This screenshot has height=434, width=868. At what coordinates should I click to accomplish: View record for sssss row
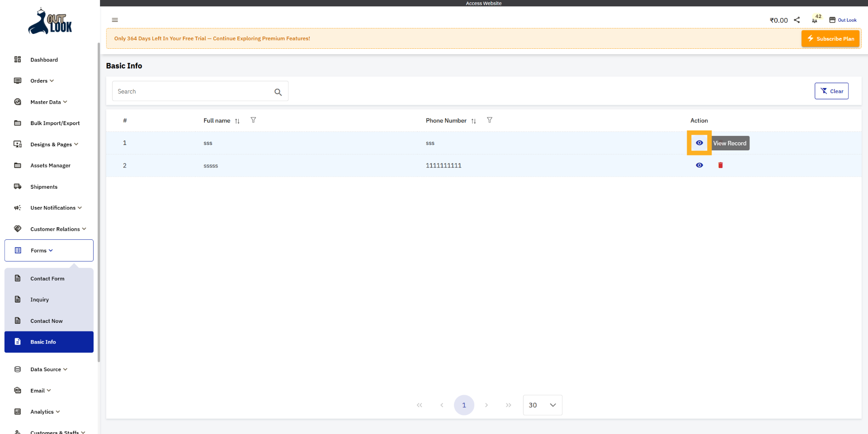pos(699,165)
